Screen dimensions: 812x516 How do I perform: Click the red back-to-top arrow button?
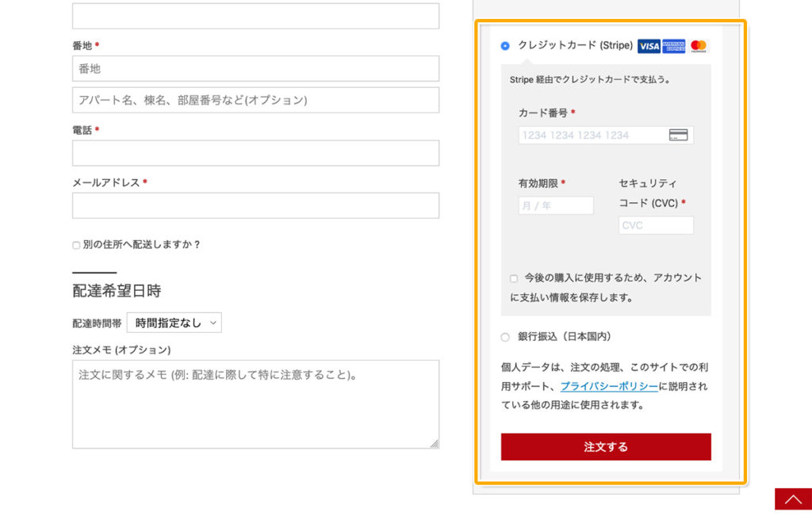pyautogui.click(x=793, y=499)
